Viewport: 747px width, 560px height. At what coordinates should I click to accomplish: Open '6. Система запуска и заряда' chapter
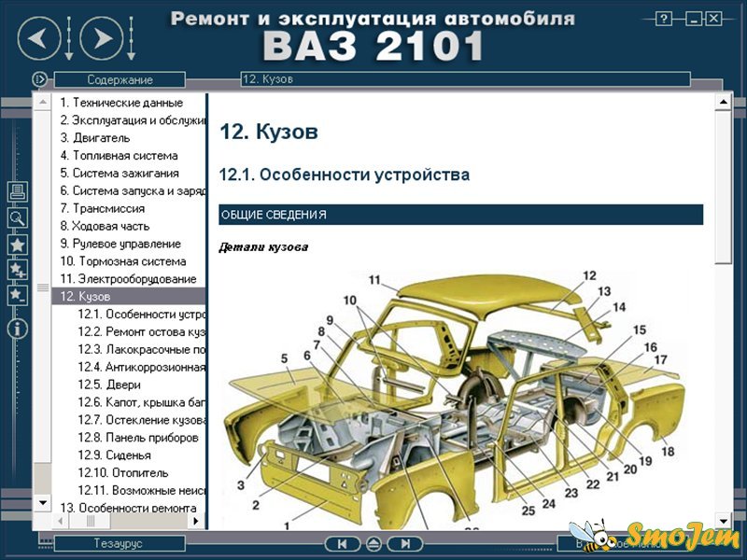[x=133, y=191]
